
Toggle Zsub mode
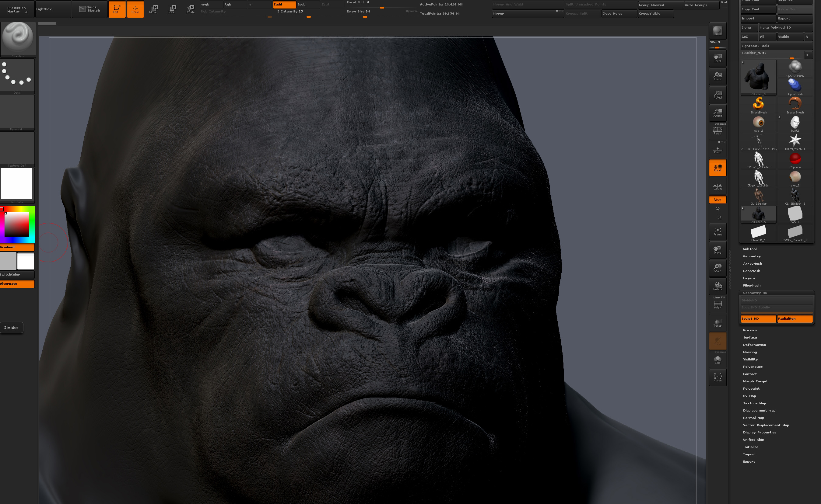[308, 4]
